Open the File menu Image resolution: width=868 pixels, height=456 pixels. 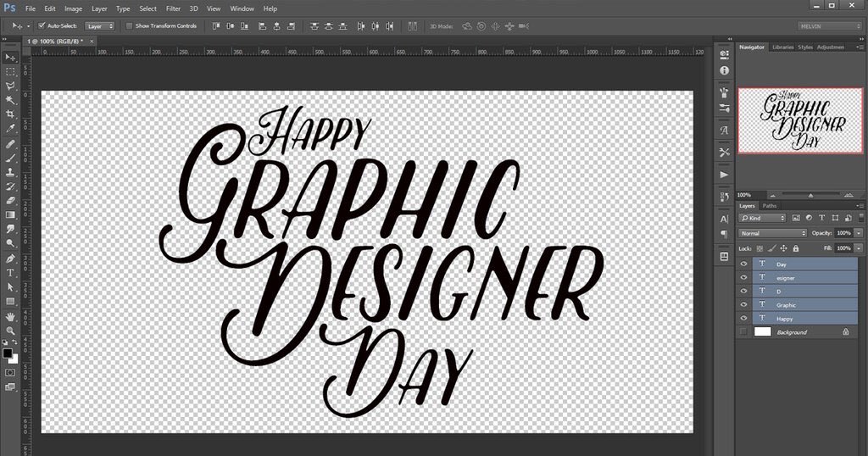point(31,8)
